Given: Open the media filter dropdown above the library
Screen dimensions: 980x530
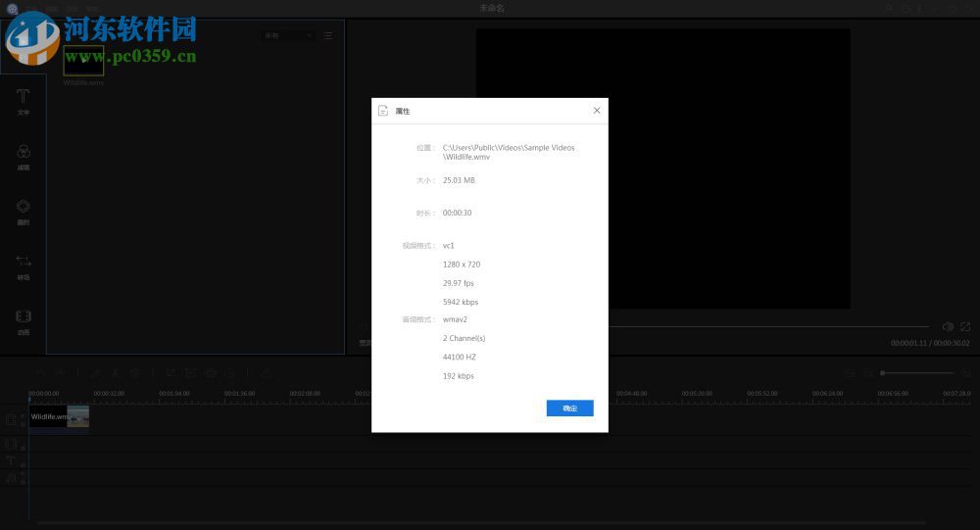Looking at the screenshot, I should (x=287, y=35).
